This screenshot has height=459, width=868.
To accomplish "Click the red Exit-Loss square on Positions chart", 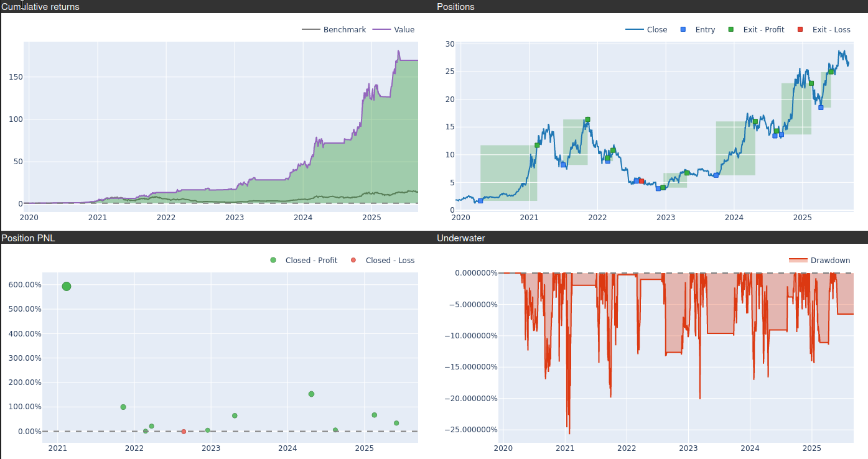I will (x=642, y=181).
